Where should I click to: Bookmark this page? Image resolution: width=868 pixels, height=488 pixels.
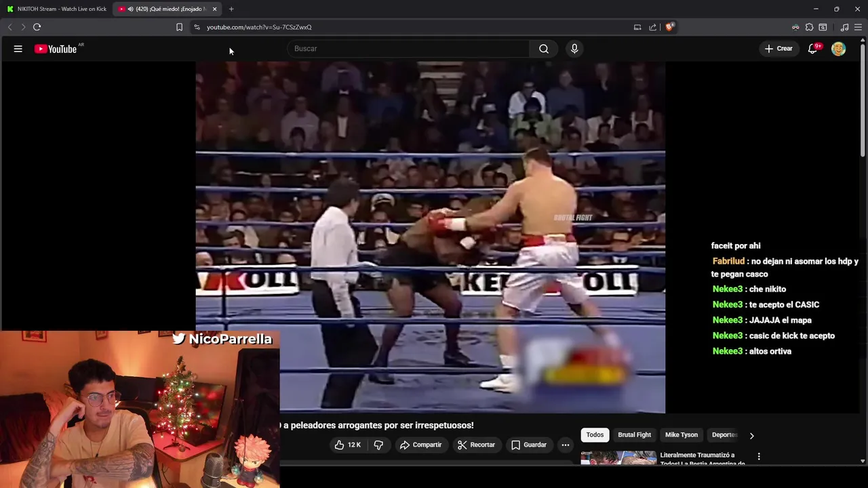(x=179, y=27)
